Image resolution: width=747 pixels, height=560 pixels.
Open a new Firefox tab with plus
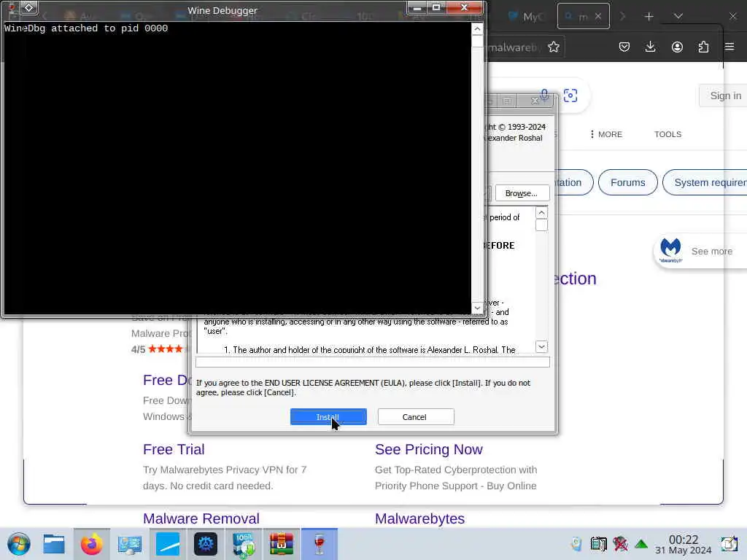coord(649,17)
